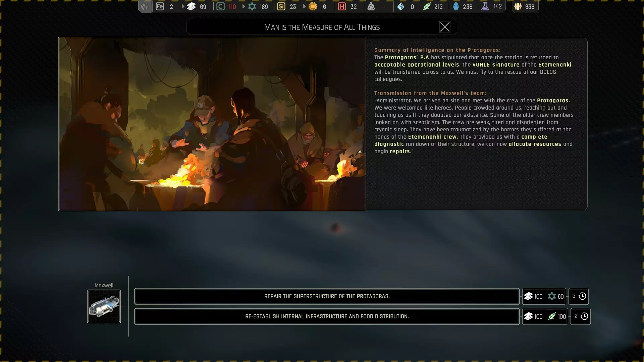The width and height of the screenshot is (644, 362).
Task: Close the Man is the Measure dialog
Action: click(x=445, y=27)
